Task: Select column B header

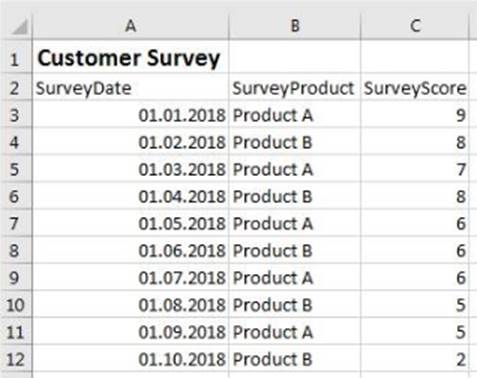Action: click(295, 27)
